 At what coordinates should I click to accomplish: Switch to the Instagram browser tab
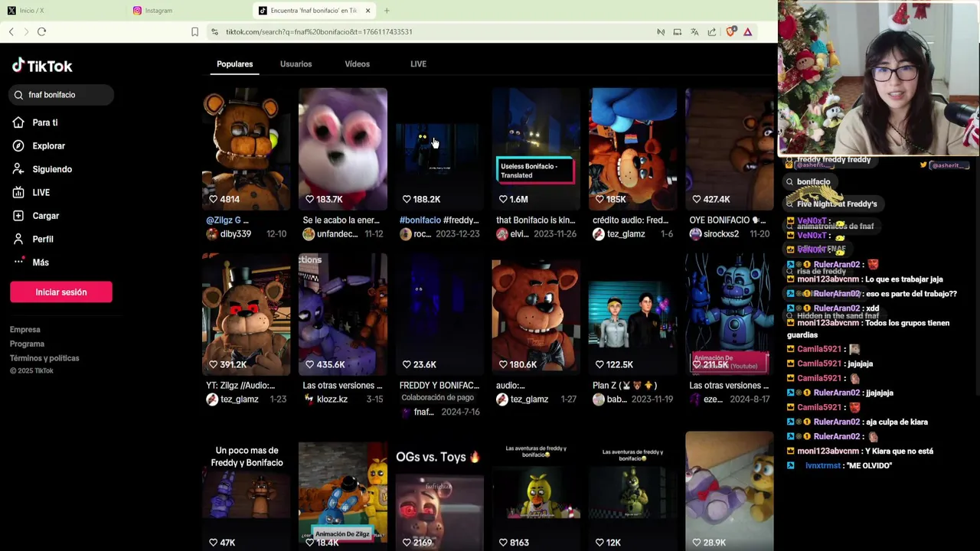(188, 11)
